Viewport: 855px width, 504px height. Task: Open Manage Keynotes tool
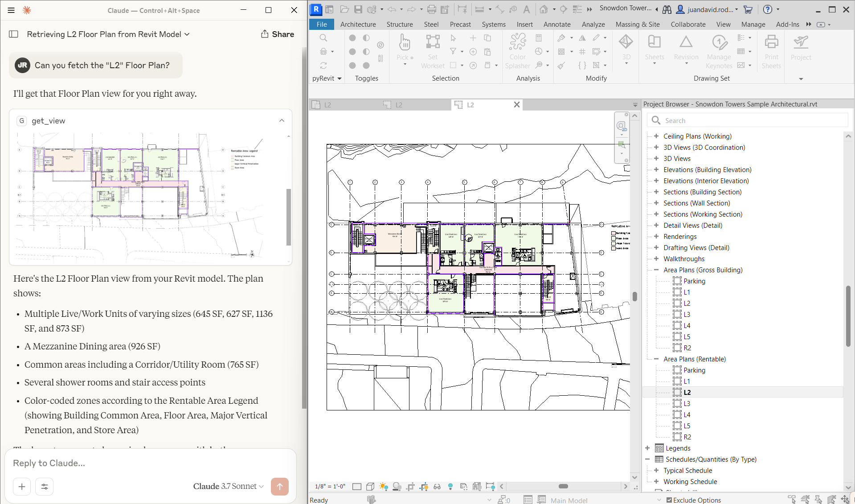719,51
